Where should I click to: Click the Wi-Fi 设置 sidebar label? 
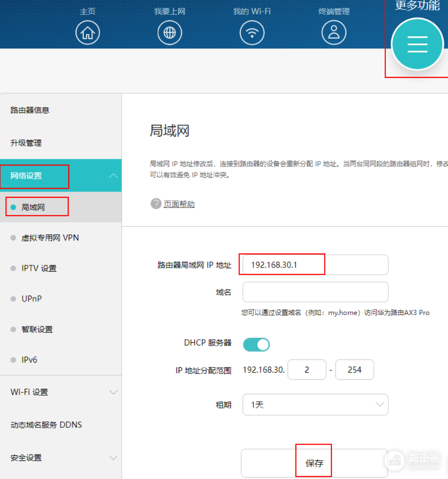tap(29, 392)
